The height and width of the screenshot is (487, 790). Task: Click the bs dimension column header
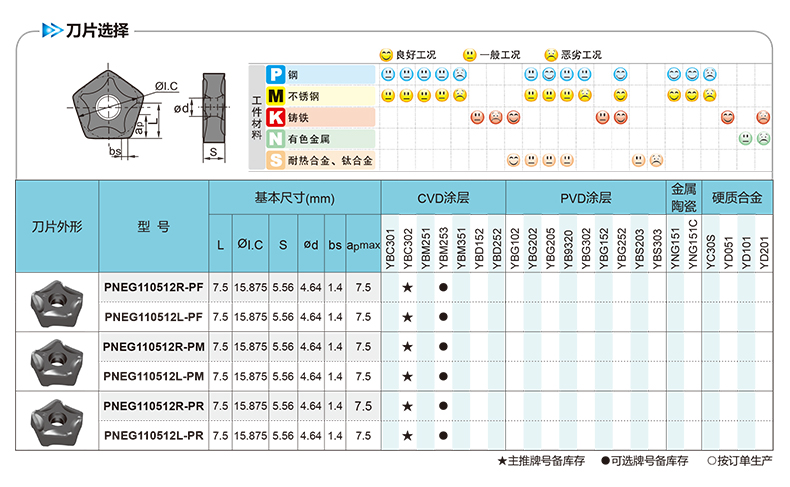(x=335, y=245)
